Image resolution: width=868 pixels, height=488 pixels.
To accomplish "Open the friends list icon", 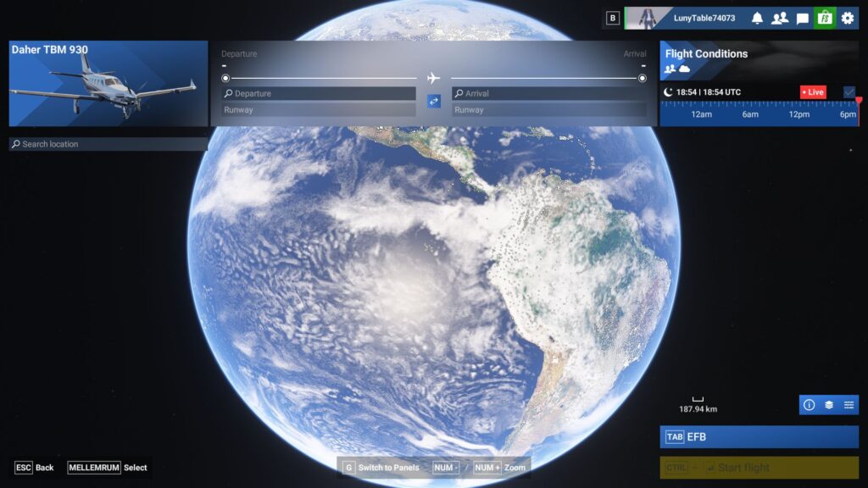I will click(x=779, y=18).
